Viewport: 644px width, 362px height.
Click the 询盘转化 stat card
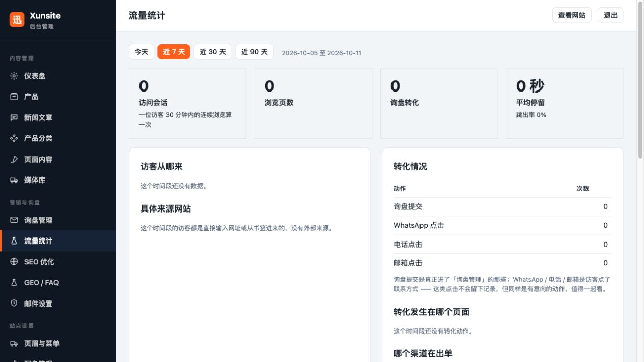439,103
